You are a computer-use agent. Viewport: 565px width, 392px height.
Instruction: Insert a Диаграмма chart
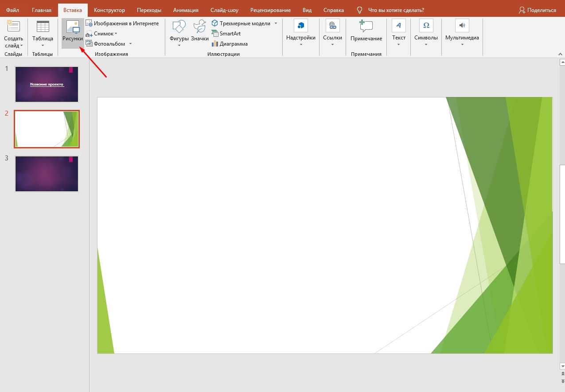click(230, 44)
